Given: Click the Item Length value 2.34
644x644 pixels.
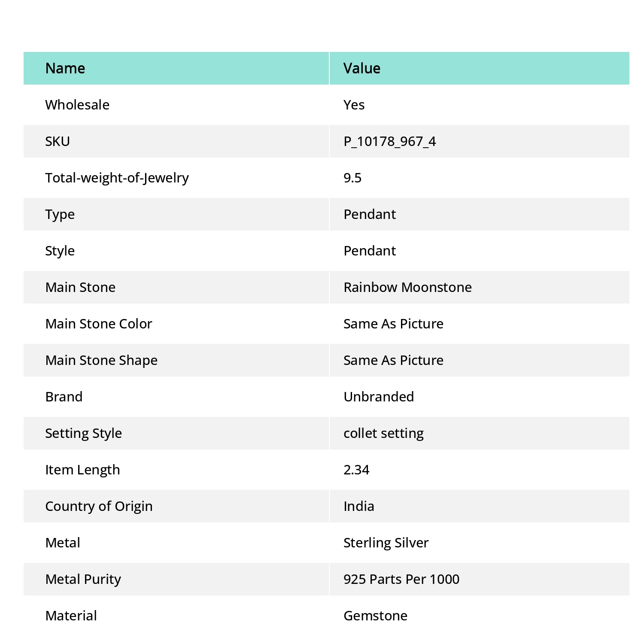Looking at the screenshot, I should 356,470.
